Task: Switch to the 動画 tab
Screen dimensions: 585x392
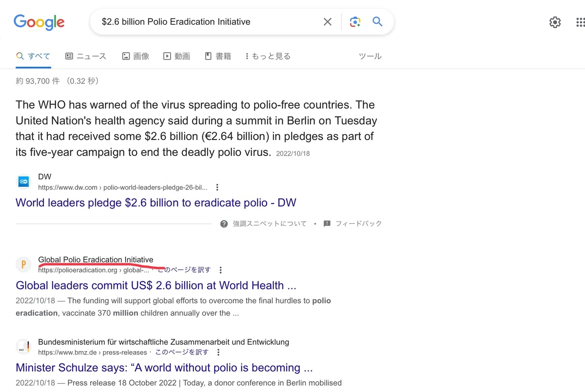Action: click(176, 56)
